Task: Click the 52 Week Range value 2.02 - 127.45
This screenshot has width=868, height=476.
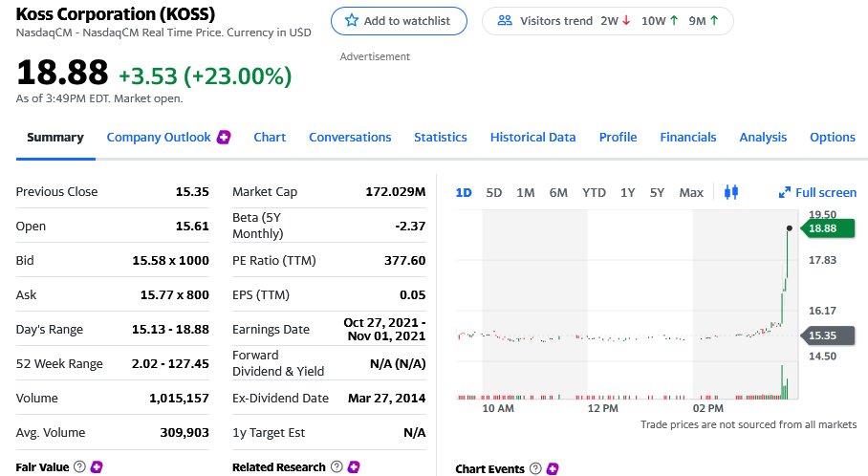Action: point(170,363)
